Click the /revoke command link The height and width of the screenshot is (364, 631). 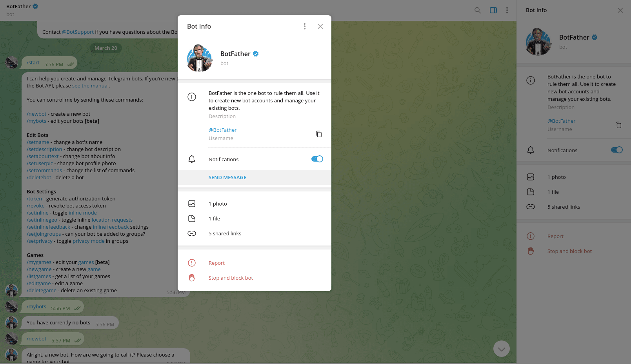point(36,206)
